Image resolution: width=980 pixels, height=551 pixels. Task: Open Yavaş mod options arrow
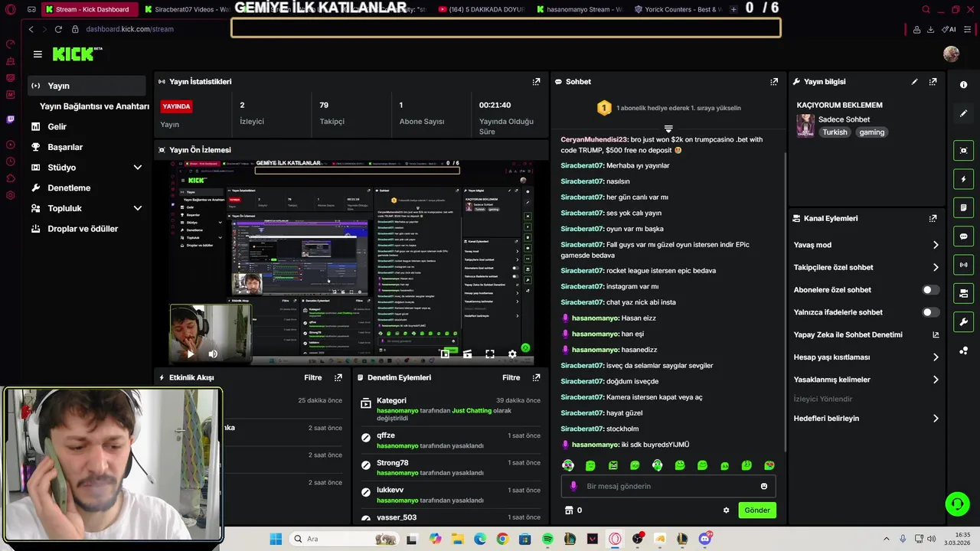tap(935, 245)
